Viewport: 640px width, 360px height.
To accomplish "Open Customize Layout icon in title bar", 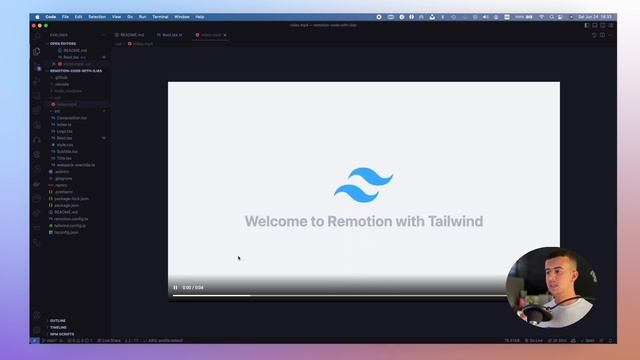I will [611, 25].
